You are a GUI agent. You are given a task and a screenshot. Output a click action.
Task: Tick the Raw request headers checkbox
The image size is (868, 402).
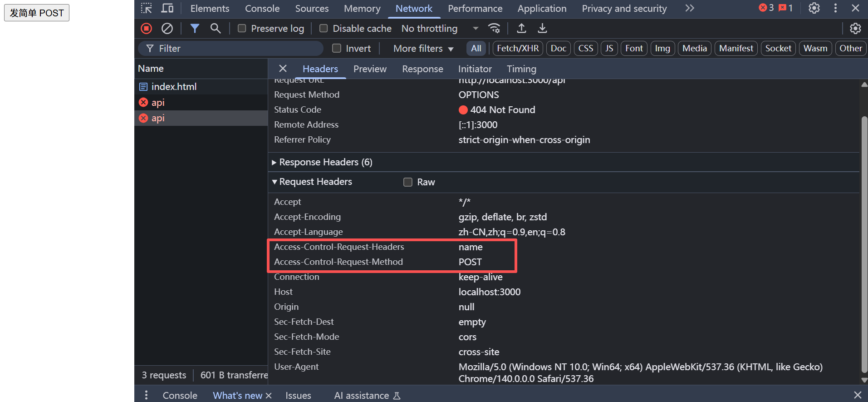[408, 182]
